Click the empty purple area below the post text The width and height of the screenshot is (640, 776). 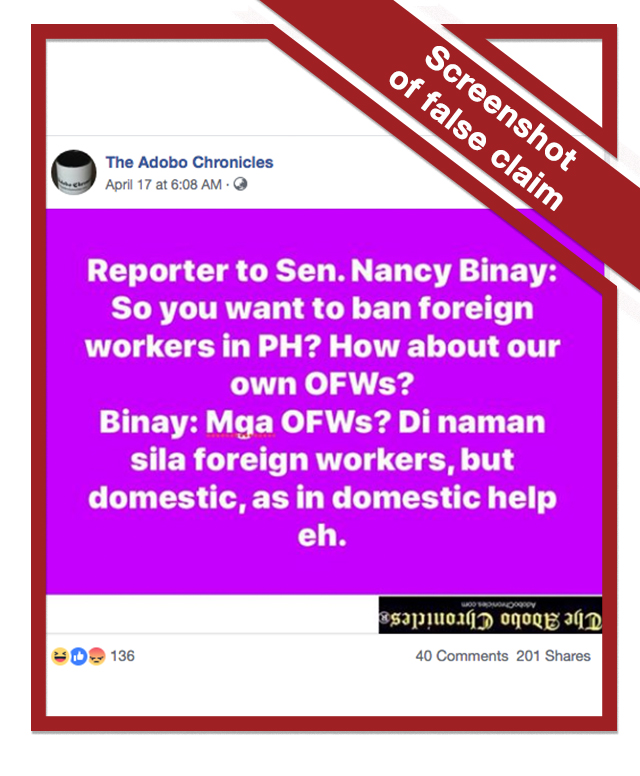pos(324,572)
